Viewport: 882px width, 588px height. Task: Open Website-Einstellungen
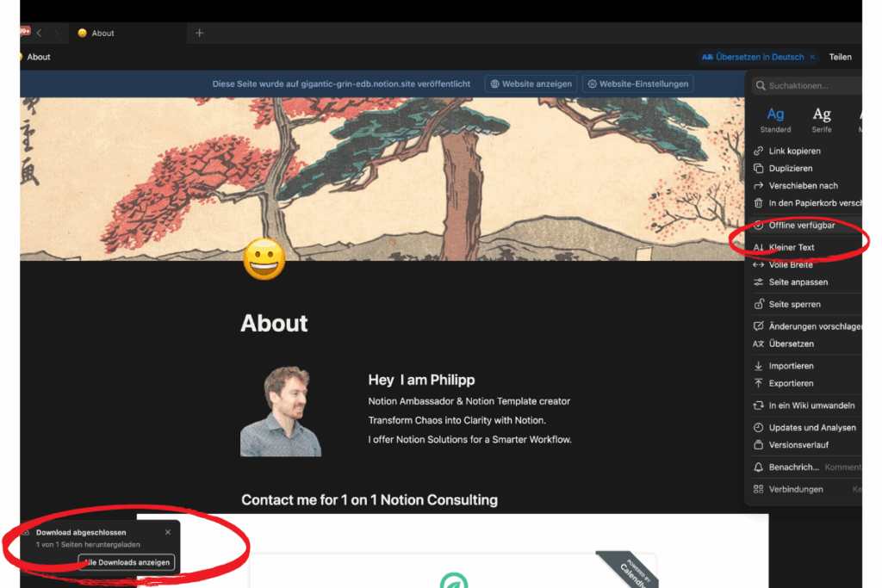point(638,84)
